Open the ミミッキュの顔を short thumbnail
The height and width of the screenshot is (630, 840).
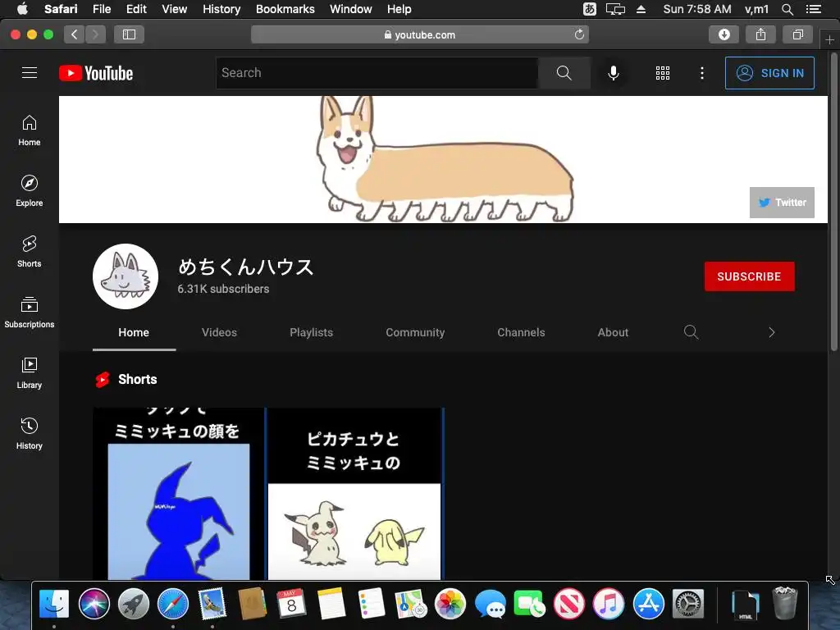(x=179, y=494)
